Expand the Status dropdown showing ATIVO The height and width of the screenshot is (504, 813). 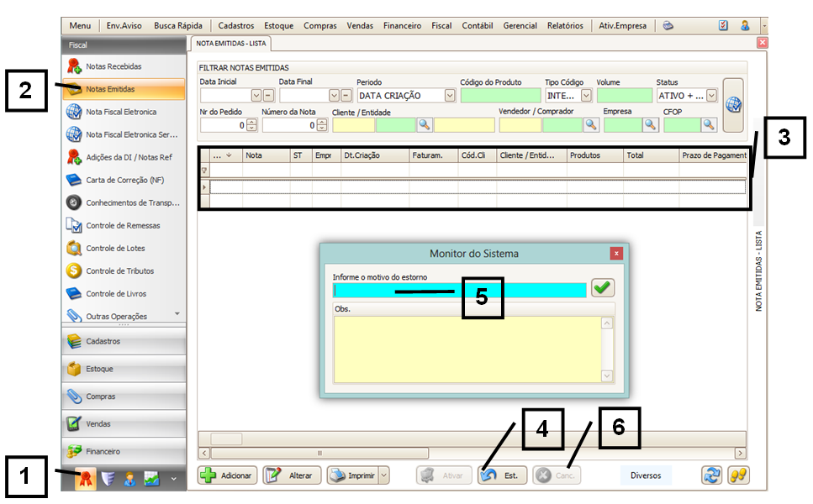712,96
